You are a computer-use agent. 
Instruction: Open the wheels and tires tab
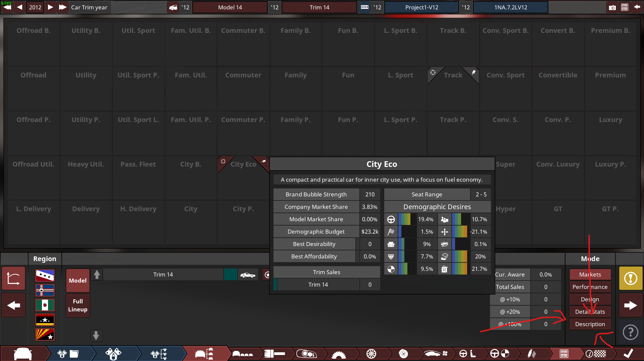click(371, 354)
